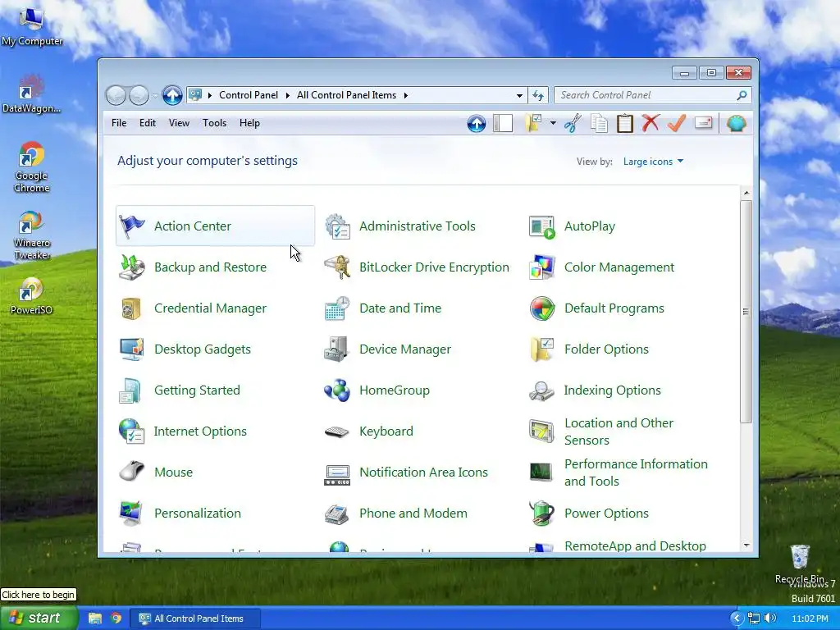
Task: Expand arrow after All Control Panel Items
Action: (405, 95)
